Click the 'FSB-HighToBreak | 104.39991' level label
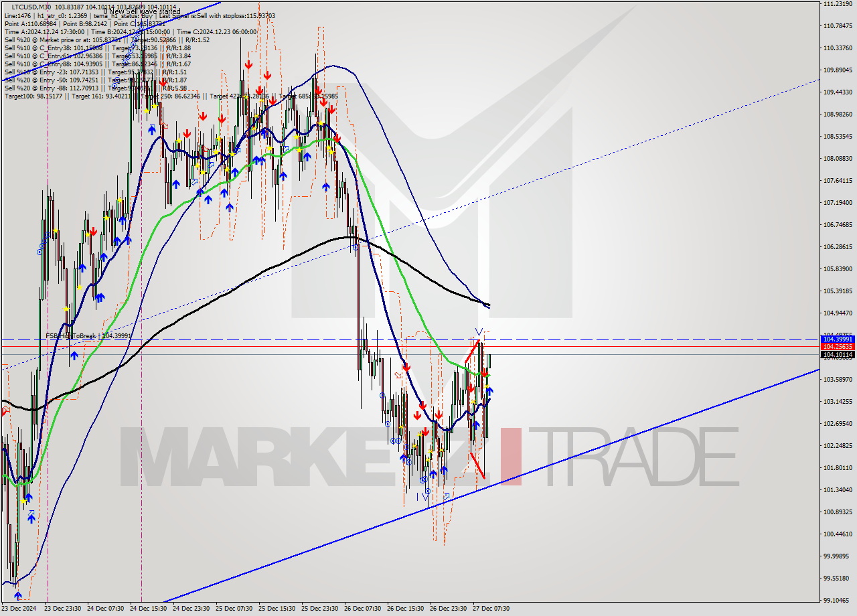Screen dimensions: 857x616 pyautogui.click(x=88, y=336)
